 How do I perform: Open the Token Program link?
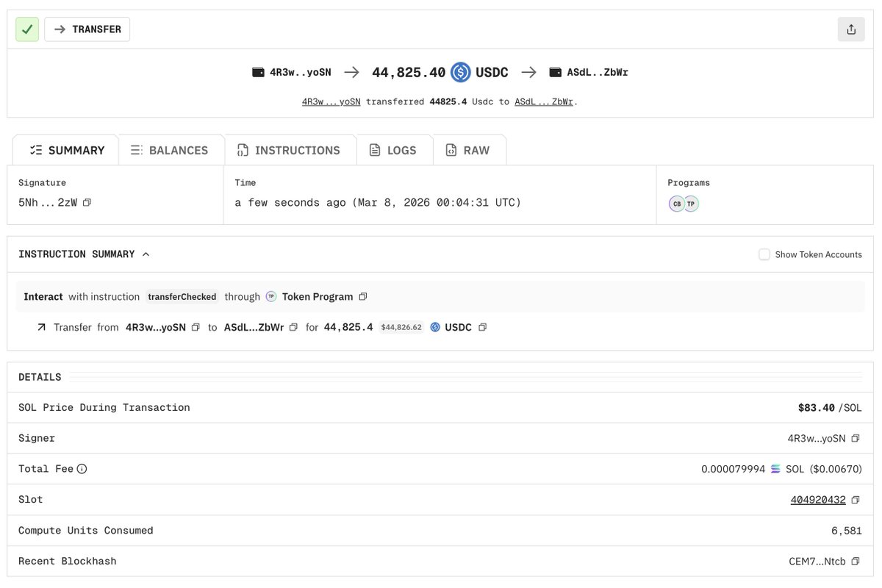pos(318,297)
